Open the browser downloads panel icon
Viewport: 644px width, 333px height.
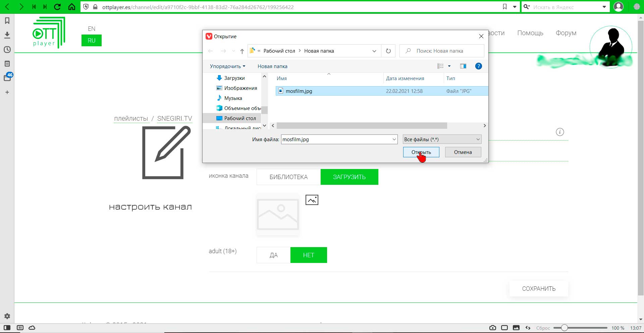7,35
